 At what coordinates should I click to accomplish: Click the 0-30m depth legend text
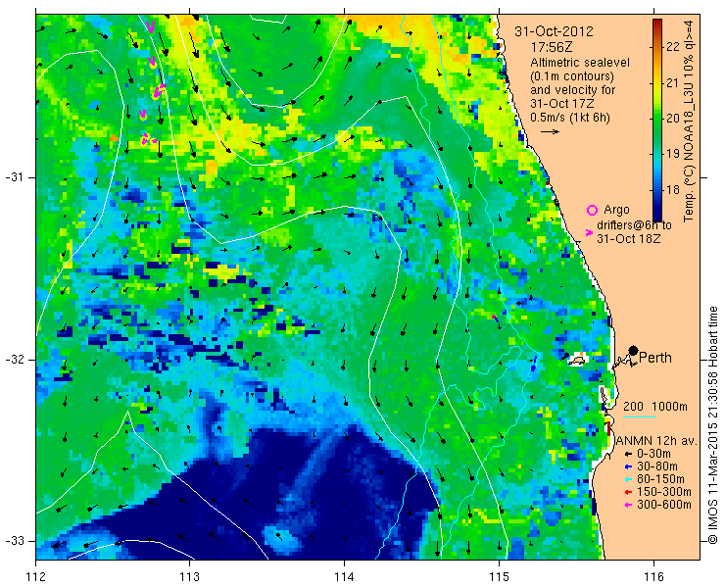pos(653,455)
